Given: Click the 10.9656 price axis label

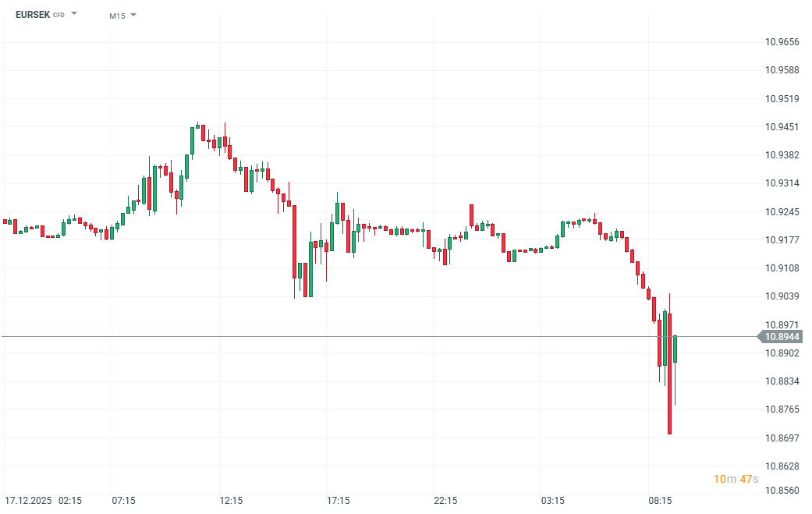Looking at the screenshot, I should (x=782, y=42).
